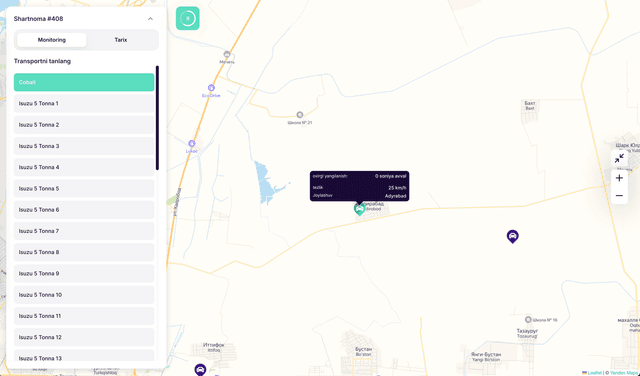
Task: Click the Lukoil fuel station marker
Action: [x=192, y=144]
